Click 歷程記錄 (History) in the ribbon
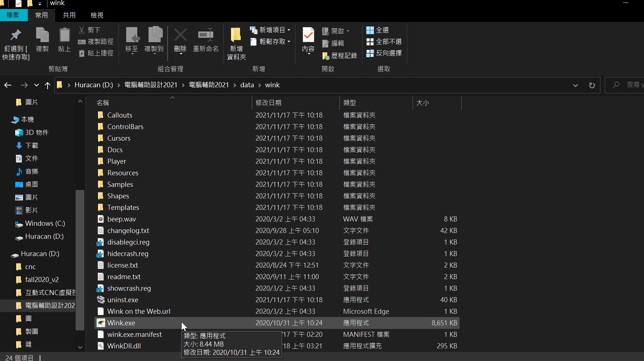The image size is (644, 361). click(339, 56)
